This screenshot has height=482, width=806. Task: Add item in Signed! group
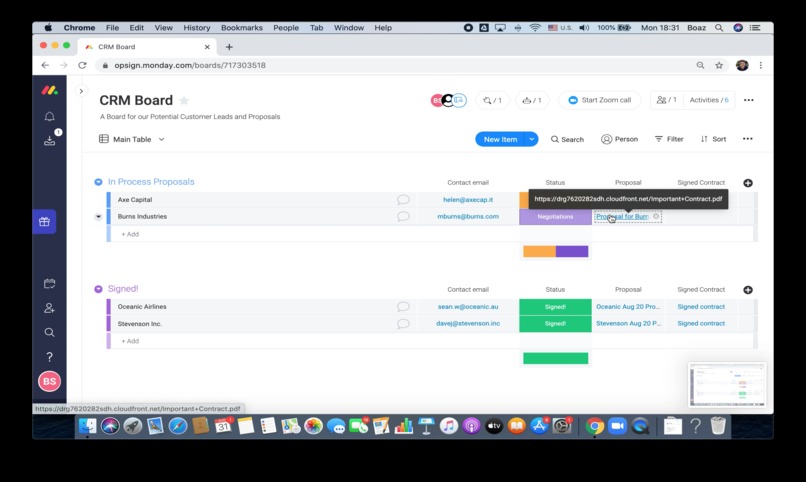pos(130,341)
